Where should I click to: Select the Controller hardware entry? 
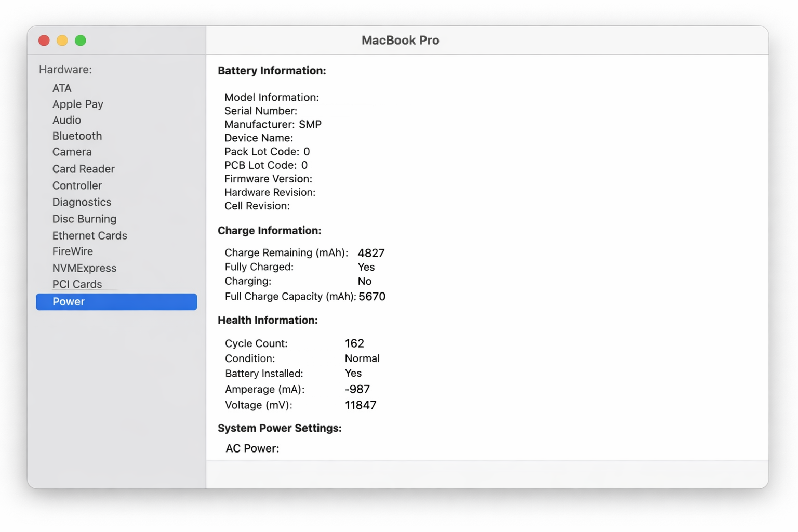click(x=76, y=185)
